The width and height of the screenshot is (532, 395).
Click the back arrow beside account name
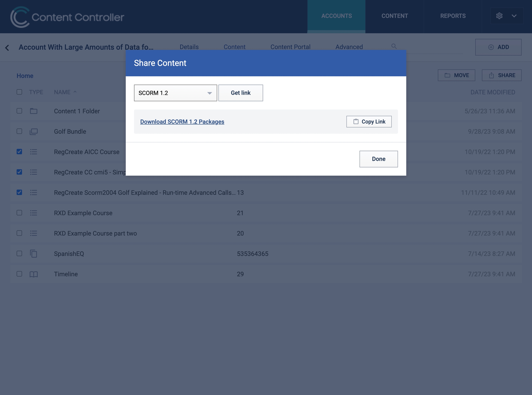click(7, 48)
